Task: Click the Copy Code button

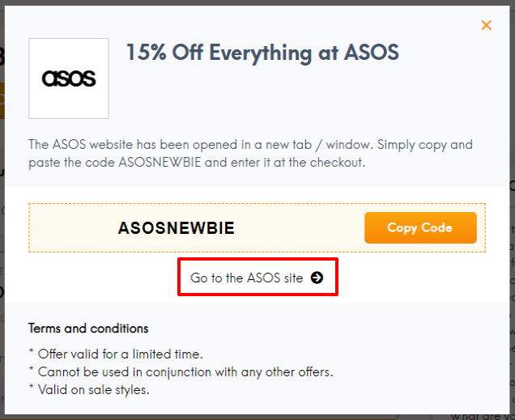Action: click(420, 227)
